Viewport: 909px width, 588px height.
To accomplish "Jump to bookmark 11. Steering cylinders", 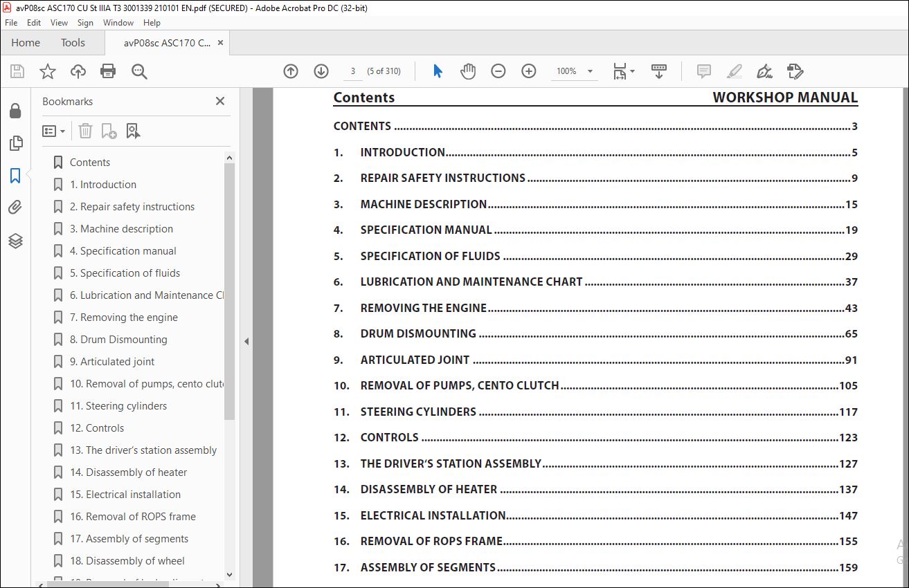I will click(x=118, y=406).
